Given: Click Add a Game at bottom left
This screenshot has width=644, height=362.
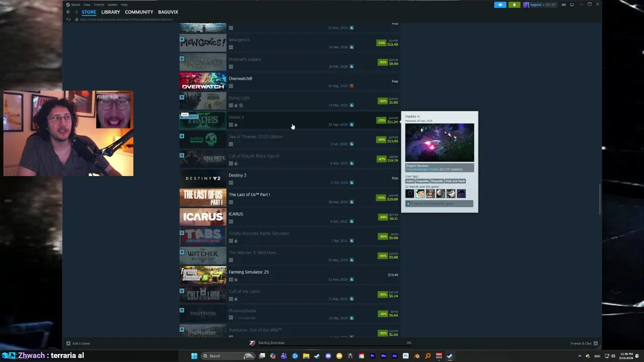Looking at the screenshot, I should 78,343.
